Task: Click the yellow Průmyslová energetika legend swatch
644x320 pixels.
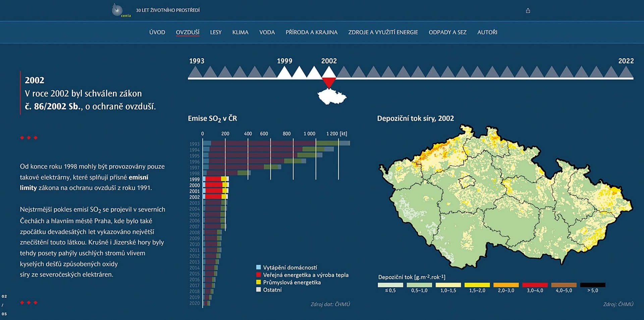Action: coord(258,282)
